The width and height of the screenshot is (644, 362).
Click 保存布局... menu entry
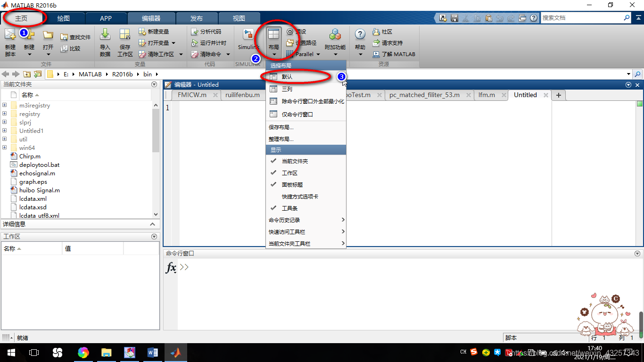(x=306, y=127)
